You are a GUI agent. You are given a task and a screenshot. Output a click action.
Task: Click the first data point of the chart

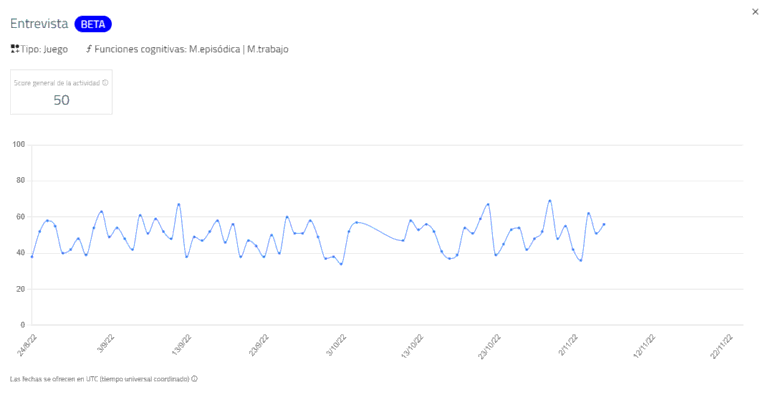point(32,257)
